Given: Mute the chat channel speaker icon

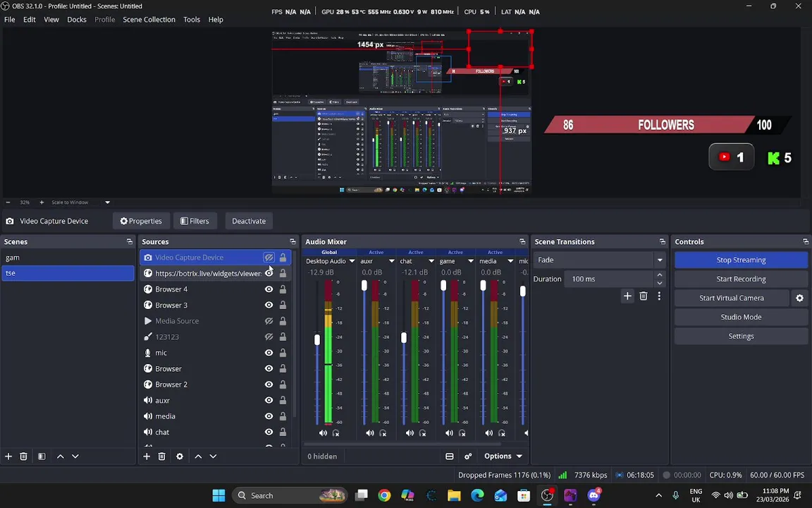Looking at the screenshot, I should click(410, 433).
